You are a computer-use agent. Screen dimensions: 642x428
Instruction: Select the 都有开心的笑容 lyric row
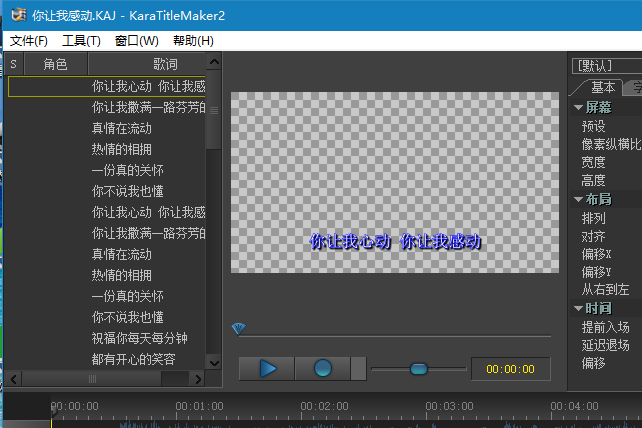[x=106, y=359]
